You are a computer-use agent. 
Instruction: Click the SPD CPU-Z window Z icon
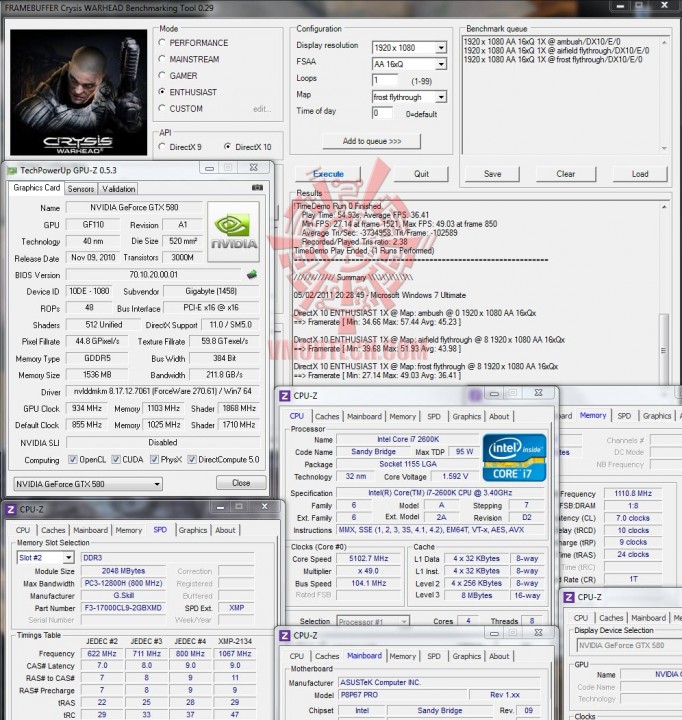[10, 509]
